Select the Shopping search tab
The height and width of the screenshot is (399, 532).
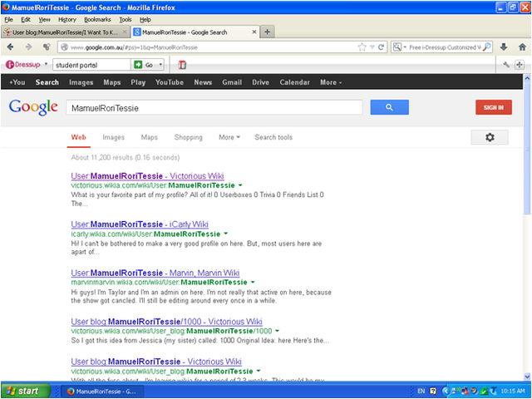click(x=189, y=137)
